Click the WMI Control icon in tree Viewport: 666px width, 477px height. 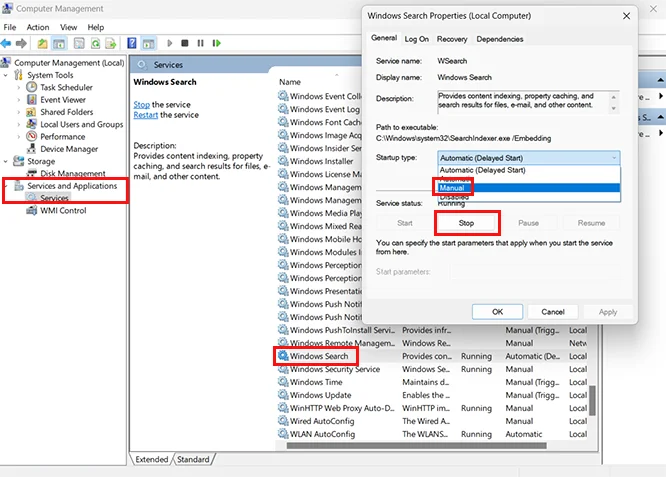pyautogui.click(x=31, y=210)
